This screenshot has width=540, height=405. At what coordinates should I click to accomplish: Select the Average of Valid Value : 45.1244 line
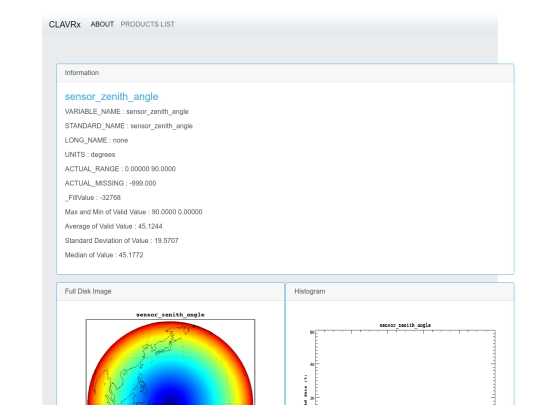114,226
